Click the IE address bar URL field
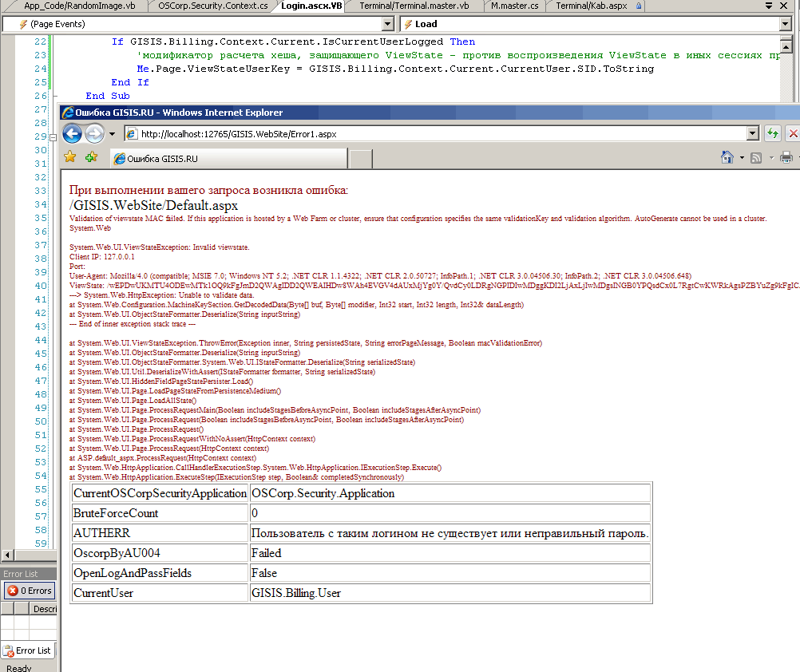Viewport: 800px width, 672px height. pos(436,133)
